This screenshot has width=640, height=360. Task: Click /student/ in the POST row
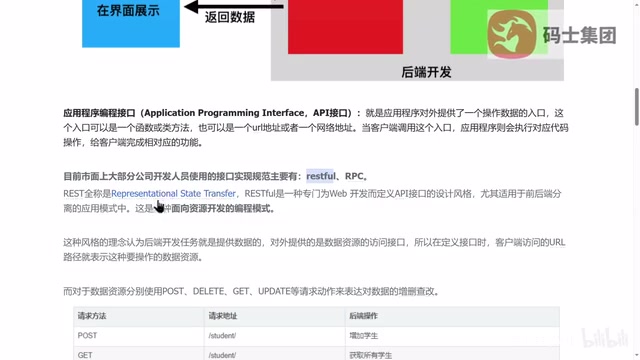tap(222, 336)
